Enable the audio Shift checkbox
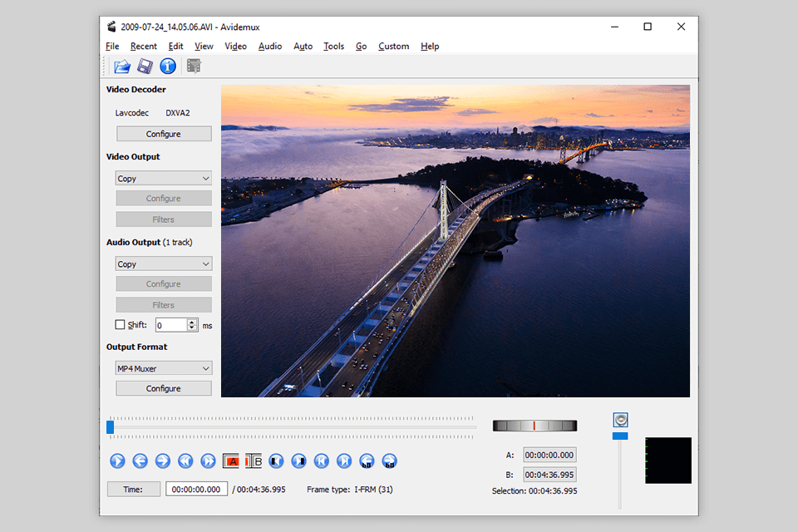 coord(121,325)
